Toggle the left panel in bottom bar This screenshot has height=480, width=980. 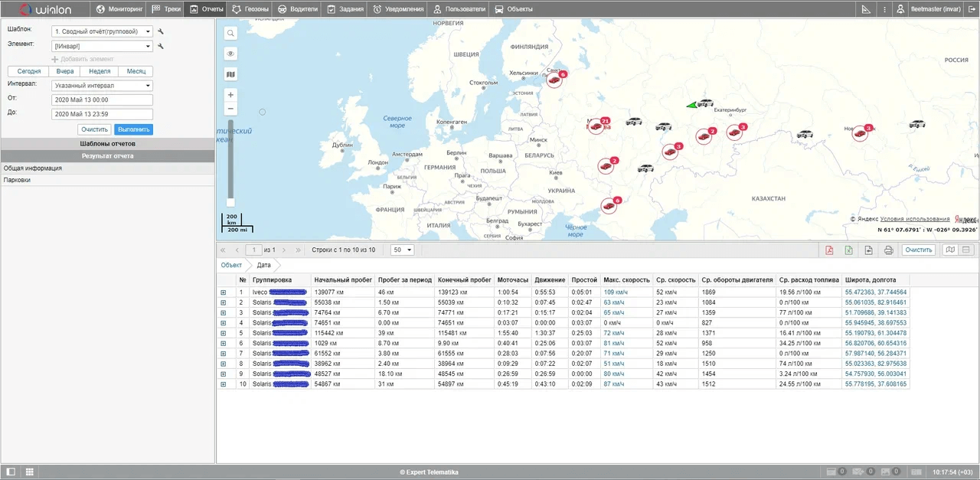(11, 472)
